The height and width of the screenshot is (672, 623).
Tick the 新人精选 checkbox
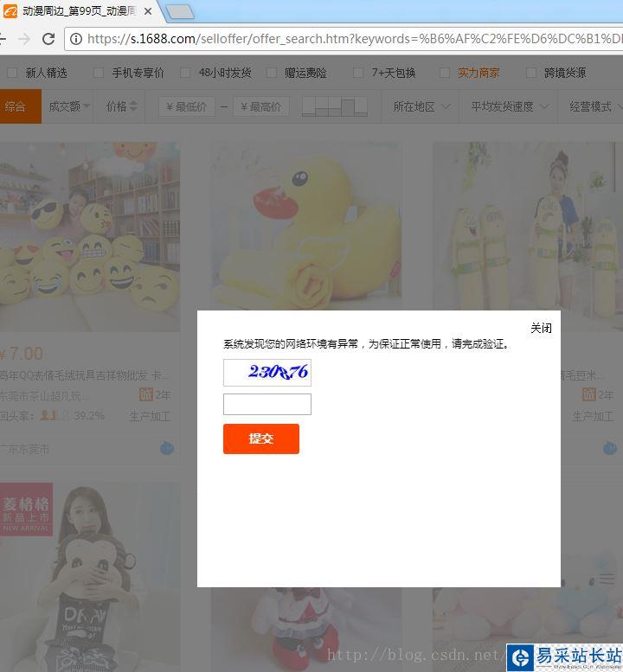(x=12, y=73)
